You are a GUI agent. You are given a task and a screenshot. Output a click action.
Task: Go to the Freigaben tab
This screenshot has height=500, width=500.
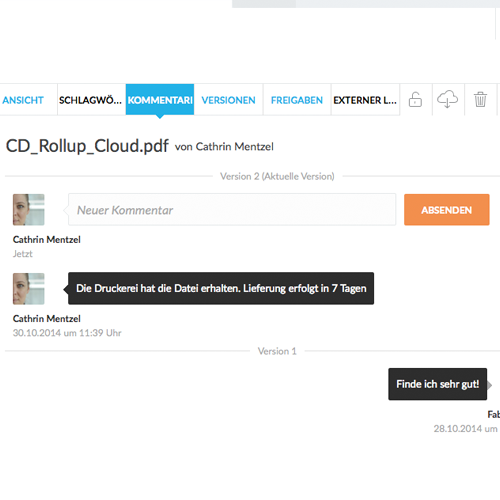tap(297, 100)
